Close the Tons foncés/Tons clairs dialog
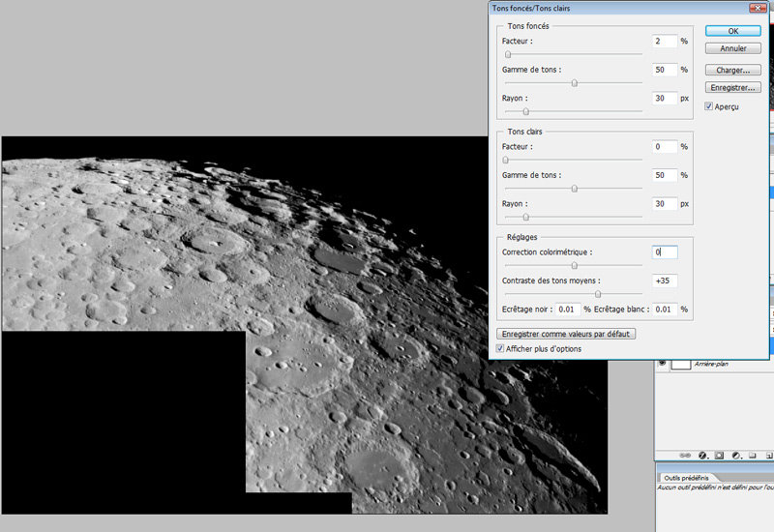The height and width of the screenshot is (532, 774). click(x=758, y=8)
